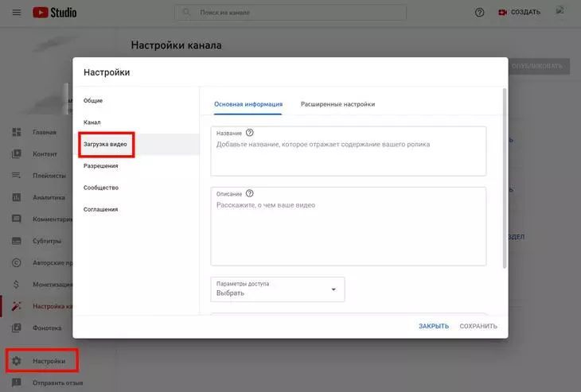581x392 pixels.
Task: Select the Основная информация tab
Action: coord(248,104)
